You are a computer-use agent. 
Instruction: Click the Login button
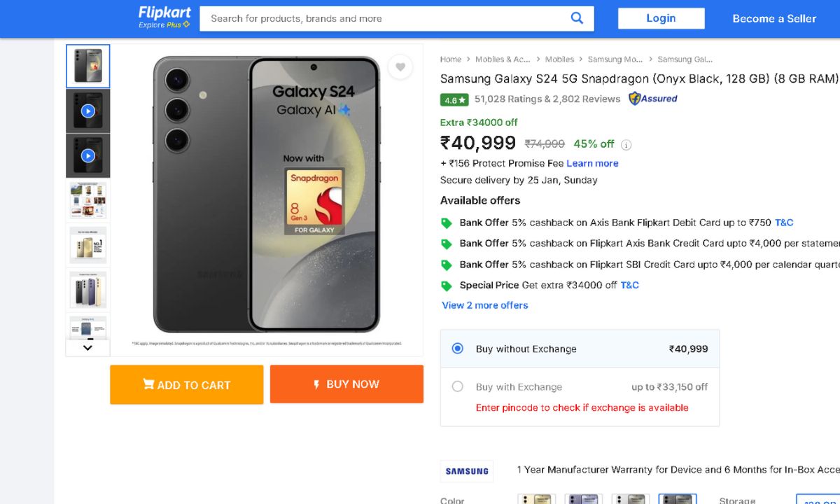coord(661,18)
